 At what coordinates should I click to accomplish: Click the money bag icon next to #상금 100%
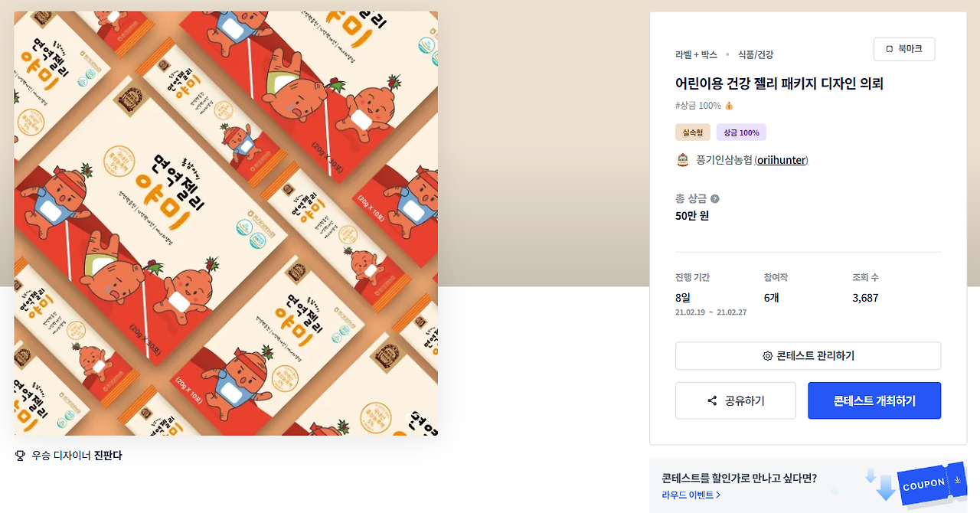pos(729,106)
